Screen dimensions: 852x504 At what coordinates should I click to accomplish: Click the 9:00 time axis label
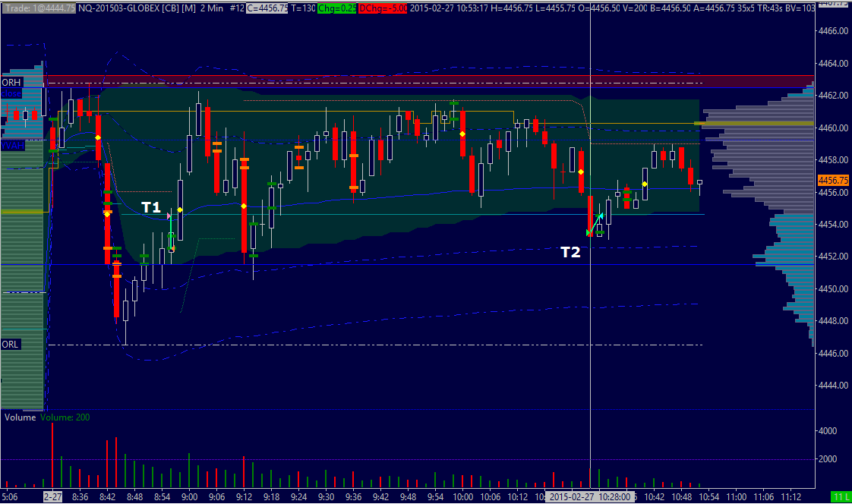pyautogui.click(x=190, y=496)
